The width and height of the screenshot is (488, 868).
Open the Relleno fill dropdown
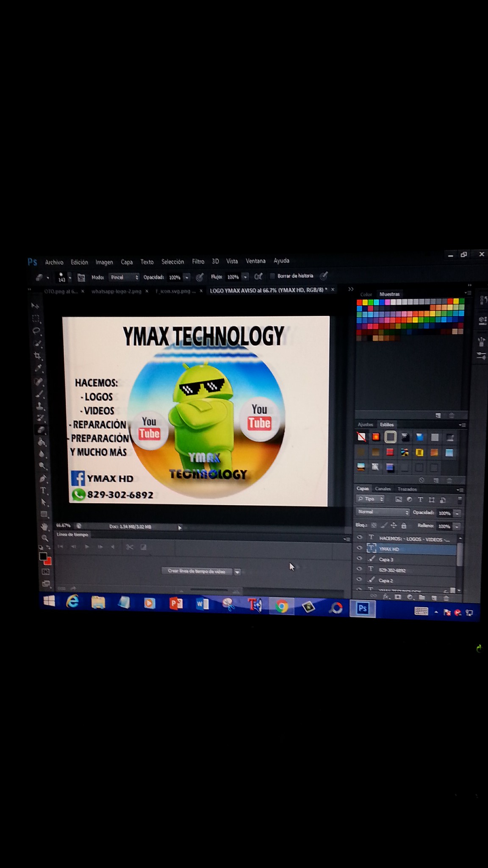pos(457,526)
